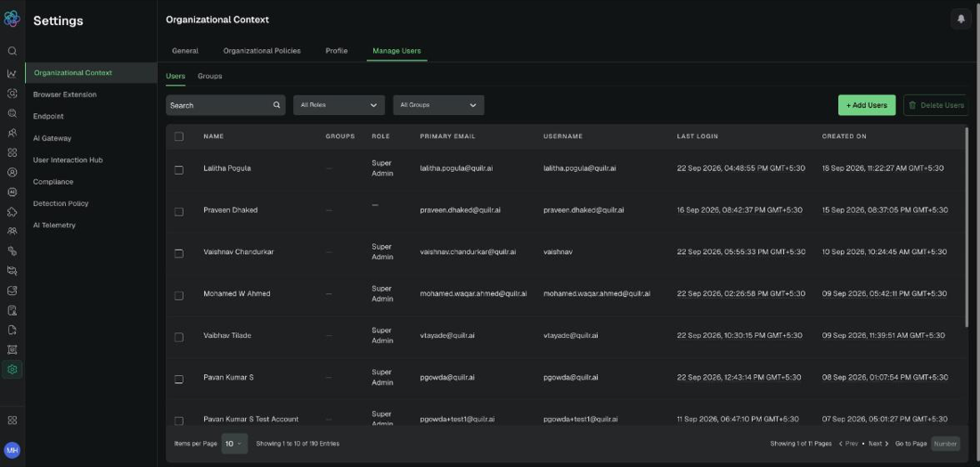Select checkbox for Vaishnav Chandurkar

[179, 253]
